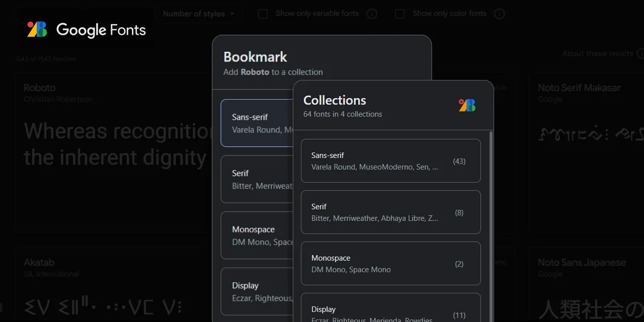This screenshot has width=644, height=322.
Task: Click the extension logo in Collections header
Action: 467,105
